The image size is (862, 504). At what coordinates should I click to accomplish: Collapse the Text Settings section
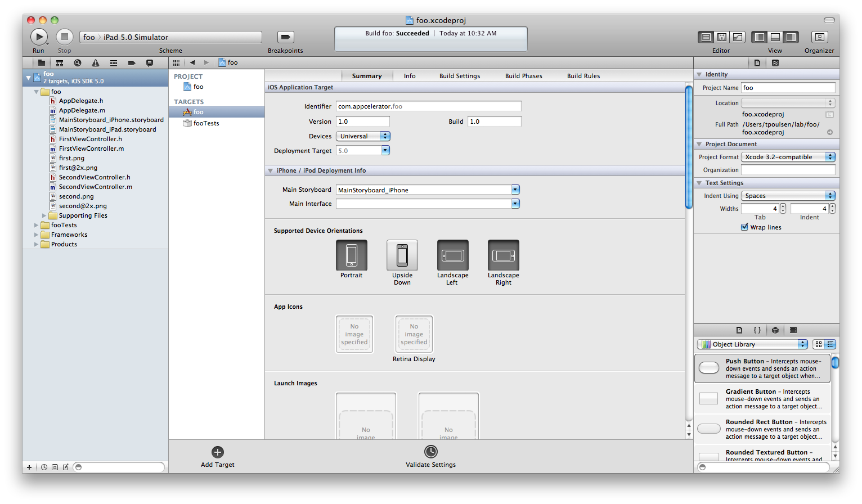tap(699, 183)
